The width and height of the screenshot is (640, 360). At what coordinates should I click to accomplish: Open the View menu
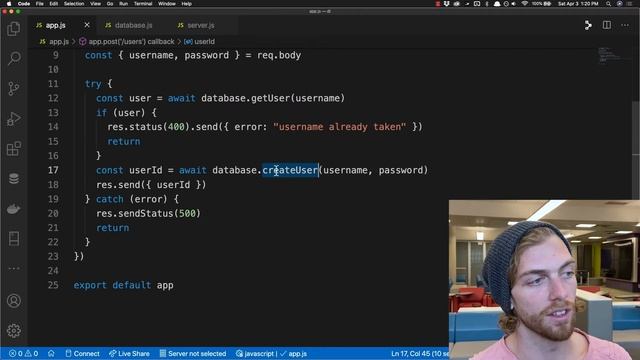[96, 4]
